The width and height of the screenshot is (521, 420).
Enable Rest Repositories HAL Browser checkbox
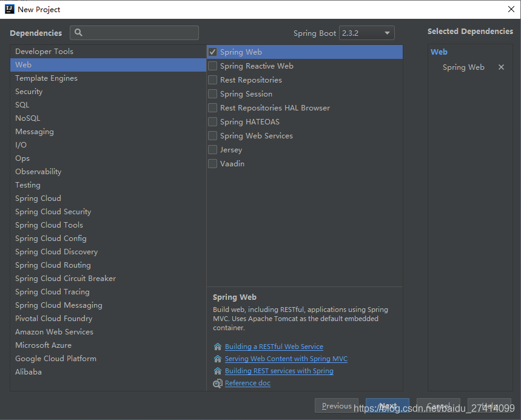coord(213,108)
